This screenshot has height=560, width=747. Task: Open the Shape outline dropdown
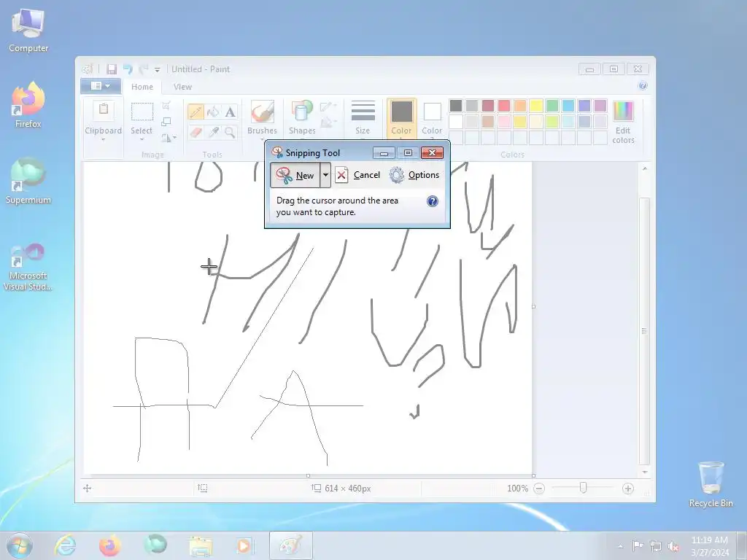(328, 107)
